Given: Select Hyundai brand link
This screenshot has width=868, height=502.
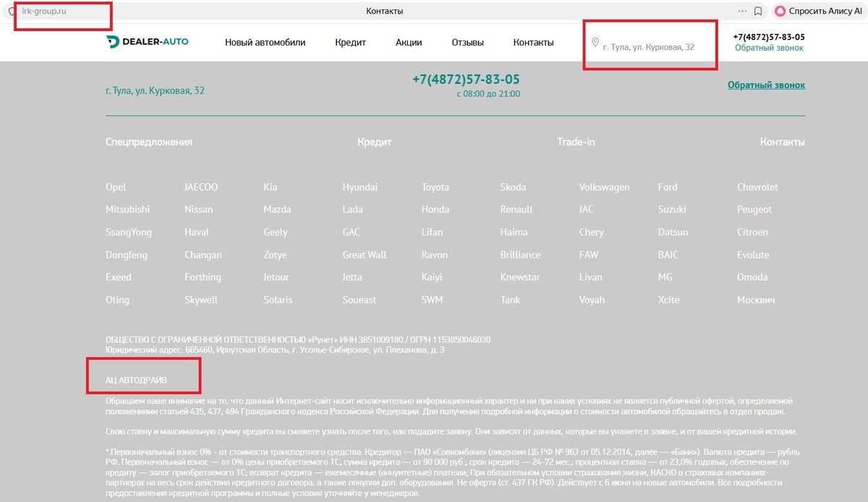Looking at the screenshot, I should point(359,187).
